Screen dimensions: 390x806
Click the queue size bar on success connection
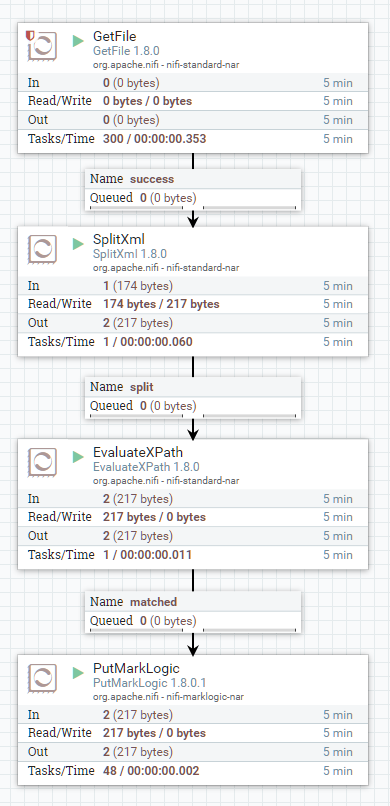(x=250, y=208)
